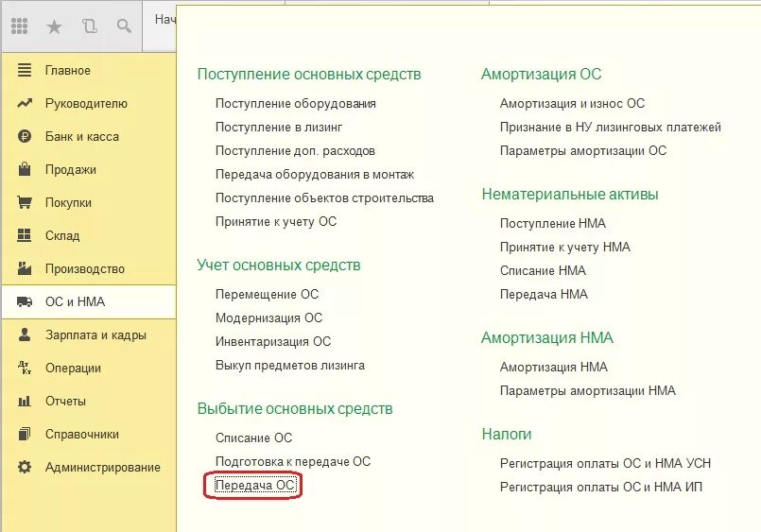Open Перемещение ОС

[267, 295]
